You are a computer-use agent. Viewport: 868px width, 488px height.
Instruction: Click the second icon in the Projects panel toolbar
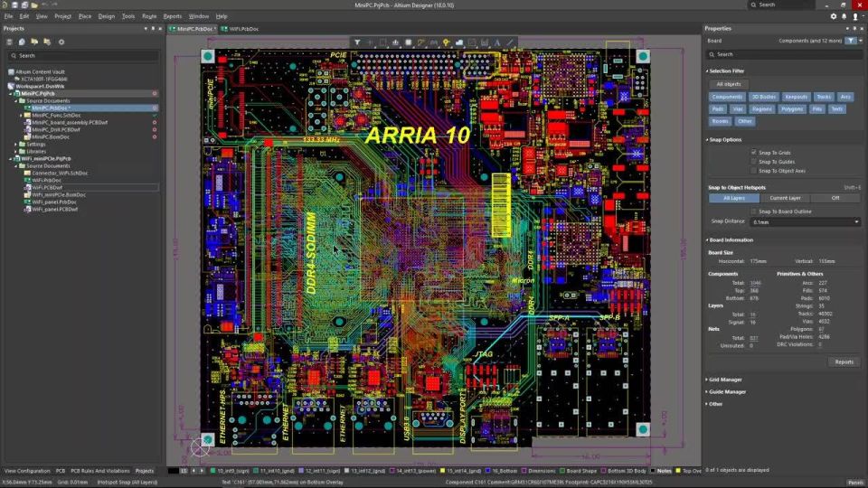coord(22,42)
